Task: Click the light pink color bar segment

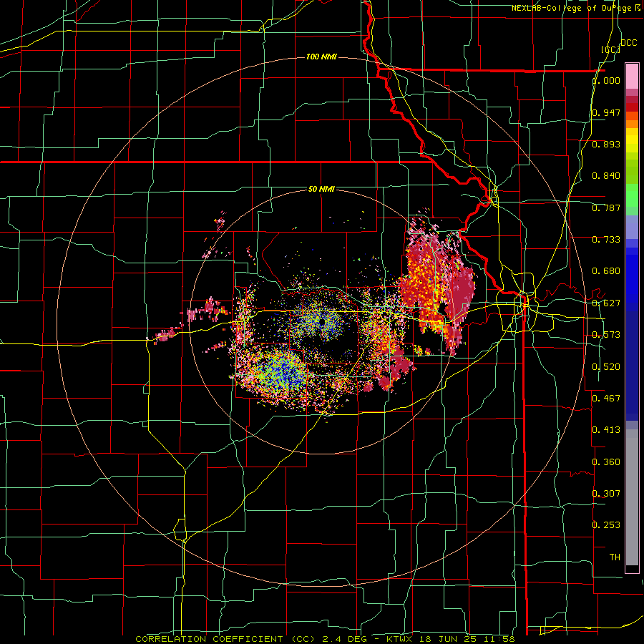Action: [x=632, y=76]
